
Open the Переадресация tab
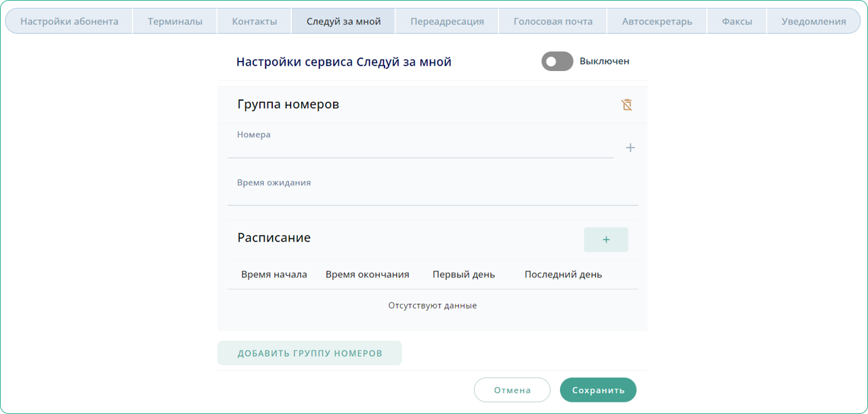point(447,21)
